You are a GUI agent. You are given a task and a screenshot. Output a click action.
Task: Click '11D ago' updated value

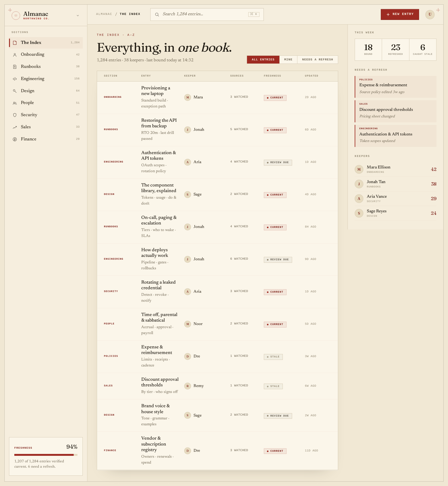pyautogui.click(x=311, y=451)
